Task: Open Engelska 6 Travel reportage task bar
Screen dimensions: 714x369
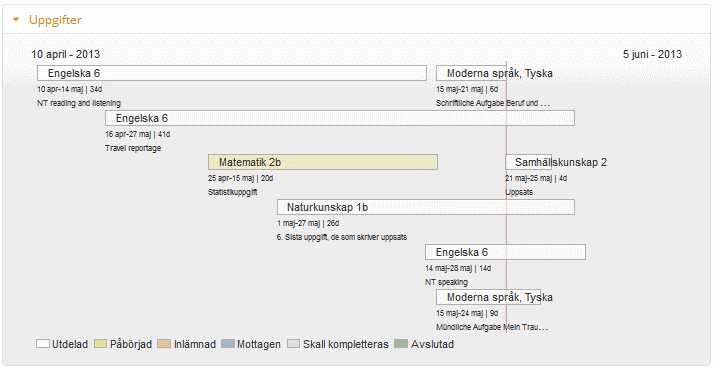Action: coord(340,118)
